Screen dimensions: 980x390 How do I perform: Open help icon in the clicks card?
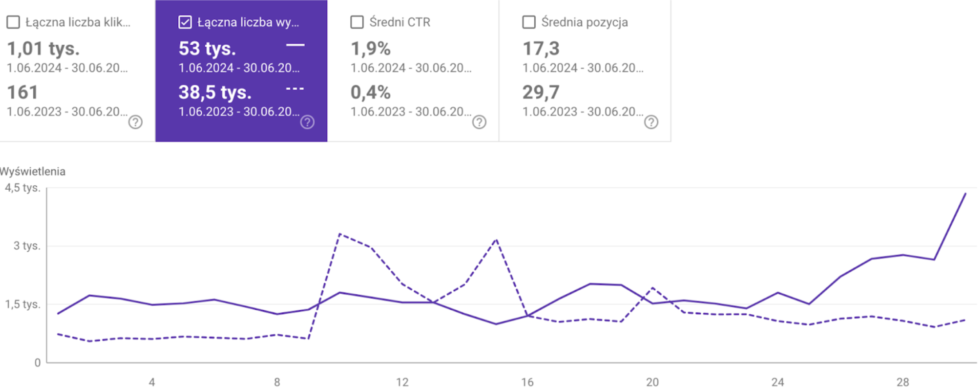(135, 122)
